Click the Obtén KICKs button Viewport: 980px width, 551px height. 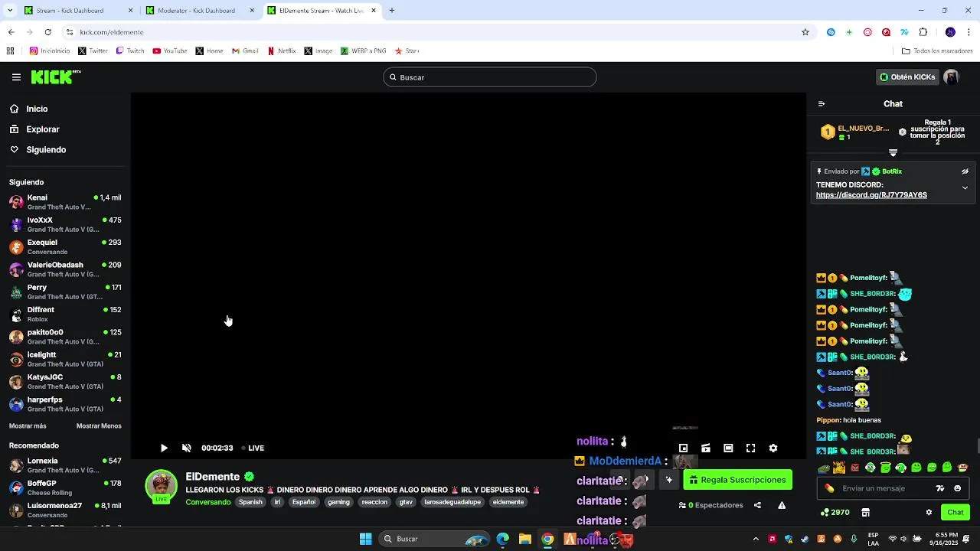(907, 77)
